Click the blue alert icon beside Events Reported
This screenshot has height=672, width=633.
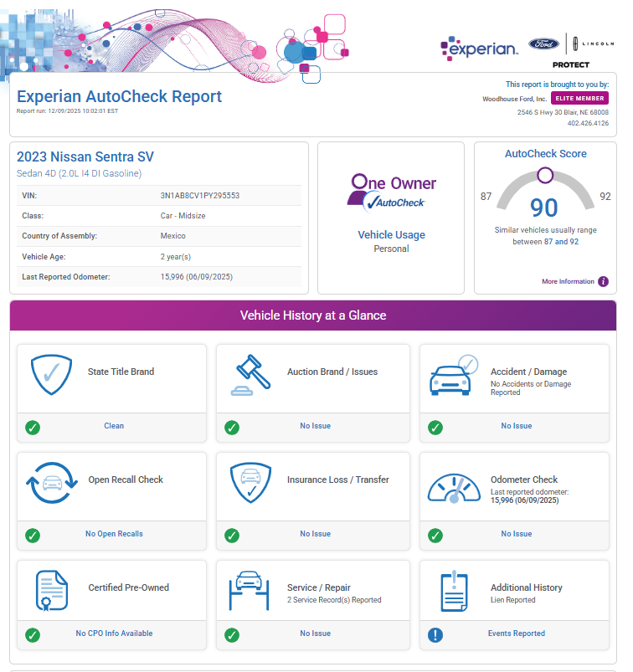(x=435, y=635)
